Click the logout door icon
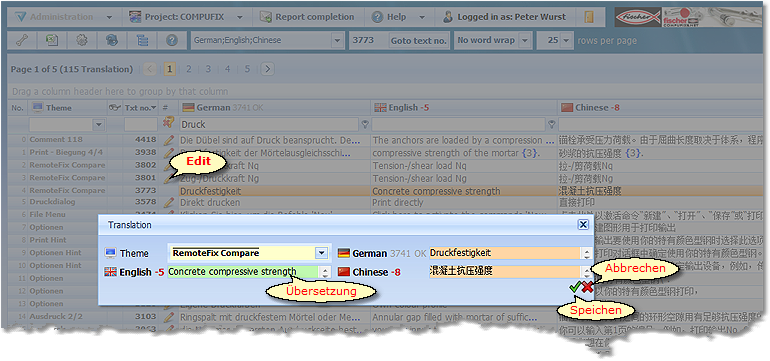The height and width of the screenshot is (361, 770). [589, 17]
